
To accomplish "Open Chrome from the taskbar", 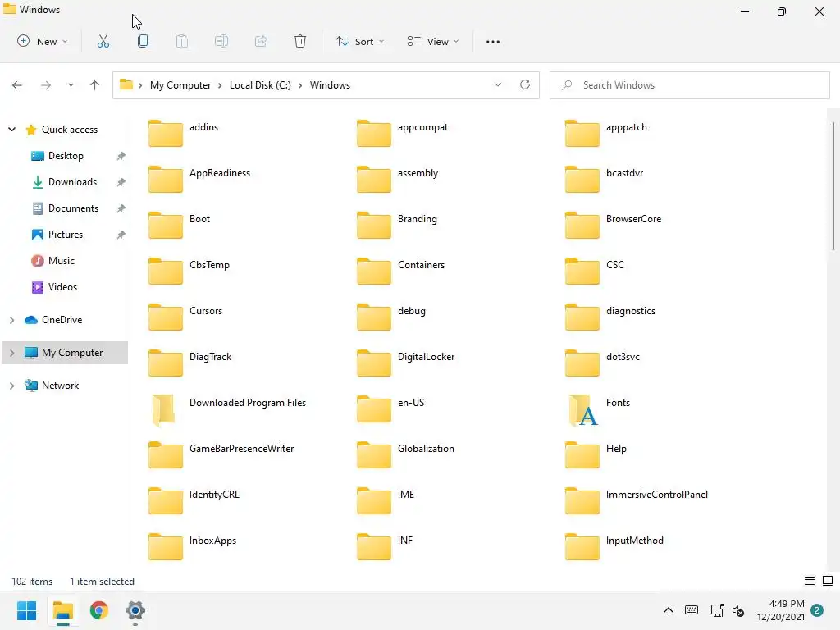I will tap(99, 610).
